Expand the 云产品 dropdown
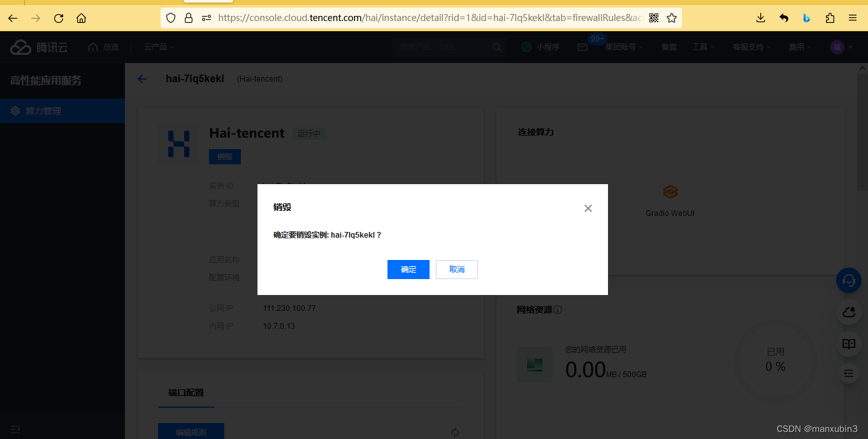 [x=159, y=47]
